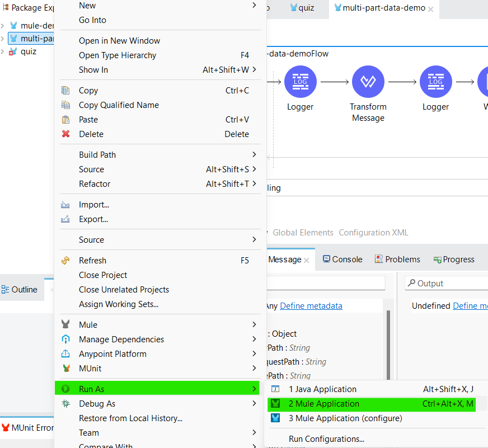488x448 pixels.
Task: Switch to the Configuration XML tab
Action: (x=373, y=233)
